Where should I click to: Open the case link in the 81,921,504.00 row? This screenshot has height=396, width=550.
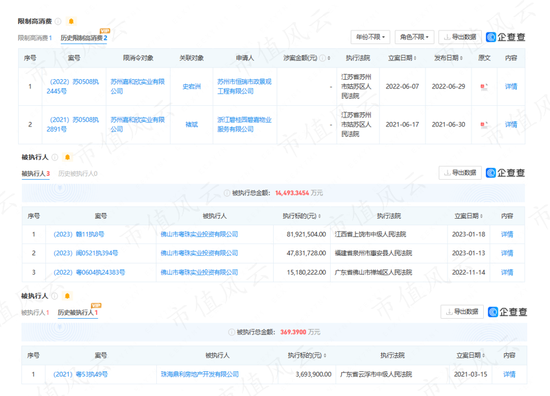coord(79,234)
